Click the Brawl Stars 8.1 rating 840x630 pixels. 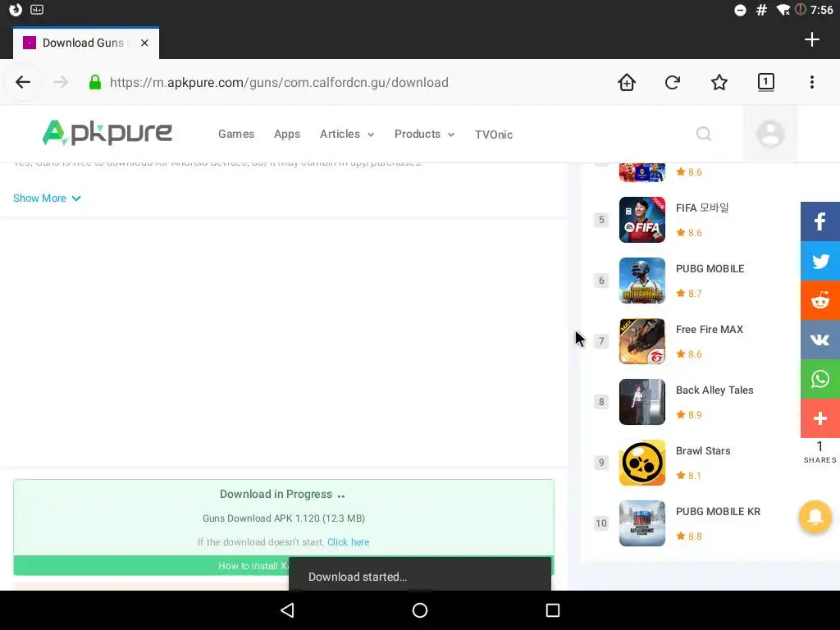tap(688, 475)
